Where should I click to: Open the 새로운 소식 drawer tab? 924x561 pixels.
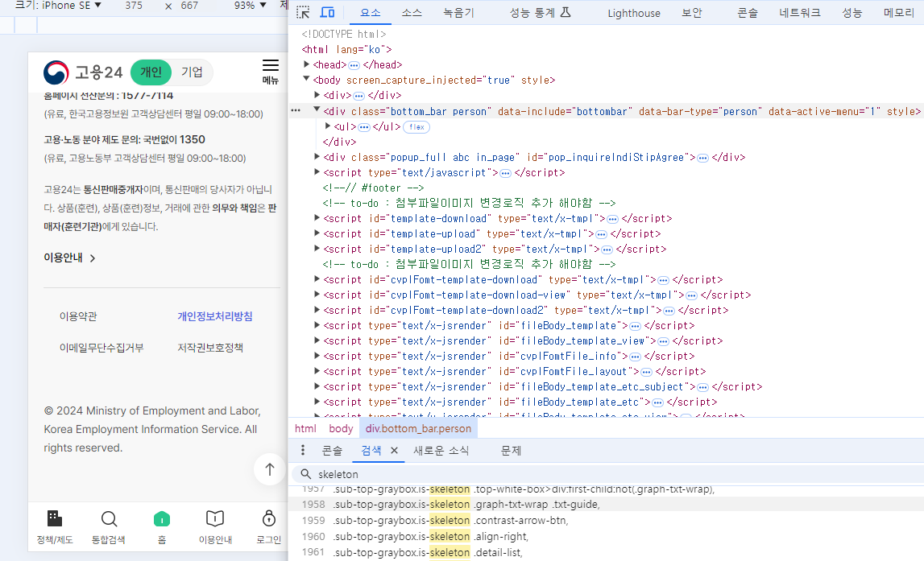(441, 451)
